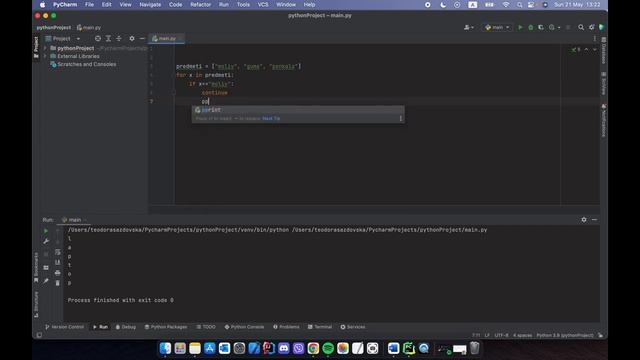
Task: Open Problems tool window
Action: click(286, 327)
